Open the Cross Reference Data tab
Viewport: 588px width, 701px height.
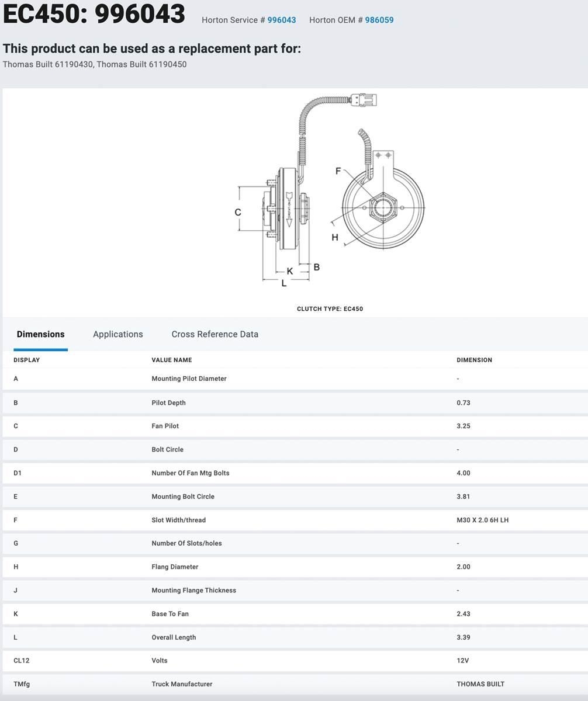pyautogui.click(x=215, y=334)
